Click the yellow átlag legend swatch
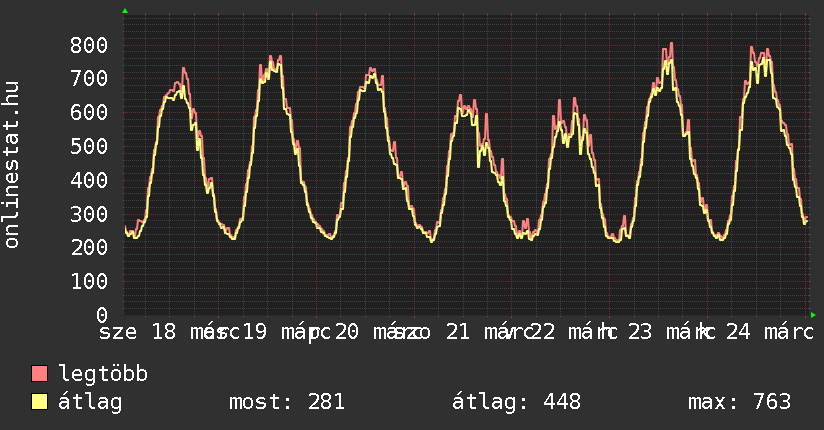 tap(40, 402)
